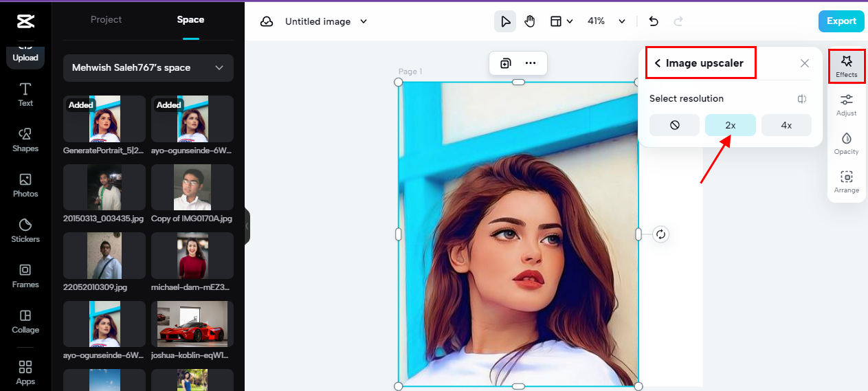
Task: Open the Photos panel
Action: (25, 186)
